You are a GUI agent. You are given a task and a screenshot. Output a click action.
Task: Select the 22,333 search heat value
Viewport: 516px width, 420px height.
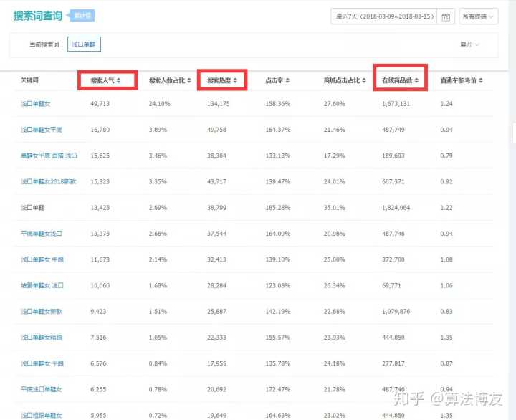click(x=216, y=338)
